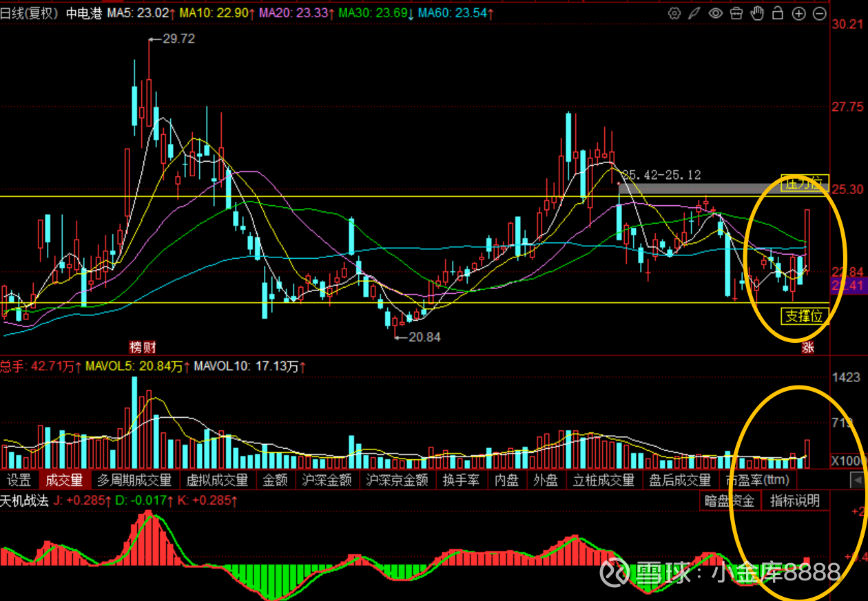The height and width of the screenshot is (601, 868).
Task: Click the 暗盘资金 button
Action: coord(730,500)
